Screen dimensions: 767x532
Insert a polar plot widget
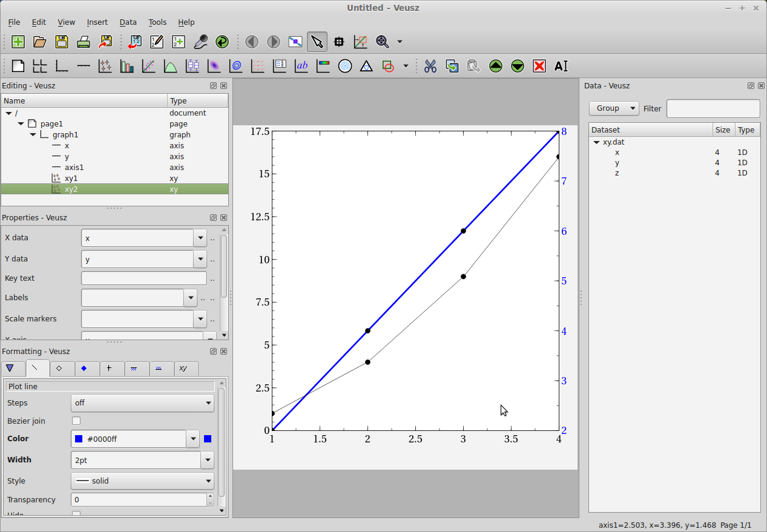coord(345,66)
